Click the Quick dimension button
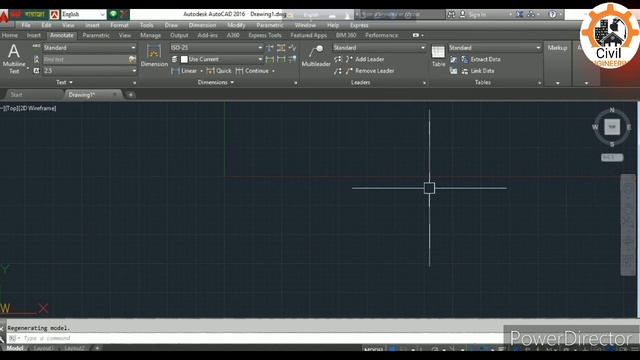640x360 pixels. tap(219, 71)
